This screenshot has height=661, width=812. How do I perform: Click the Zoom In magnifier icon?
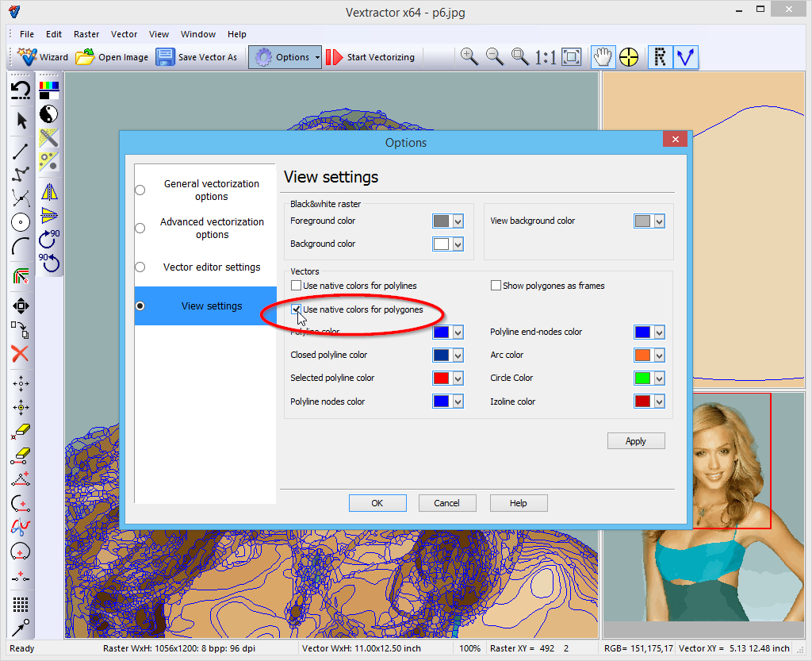click(469, 56)
